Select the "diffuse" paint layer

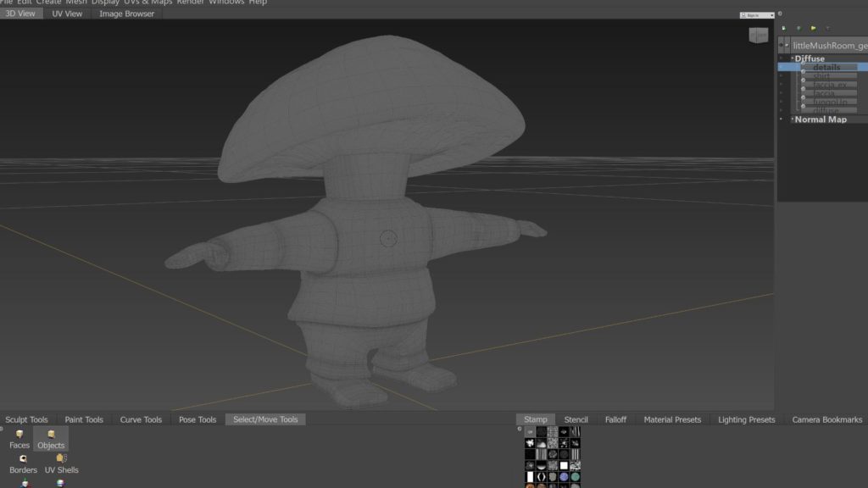tap(826, 110)
